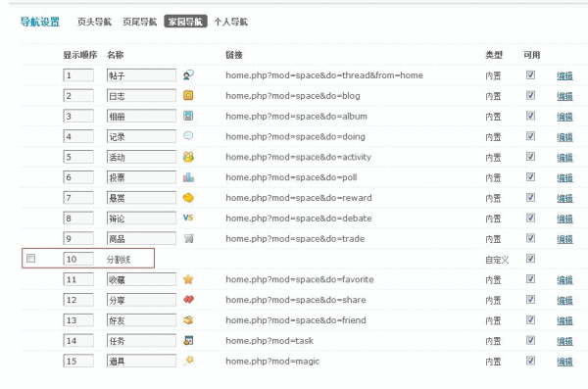
Task: Click the 辩论 row VS icon
Action: click(x=188, y=218)
